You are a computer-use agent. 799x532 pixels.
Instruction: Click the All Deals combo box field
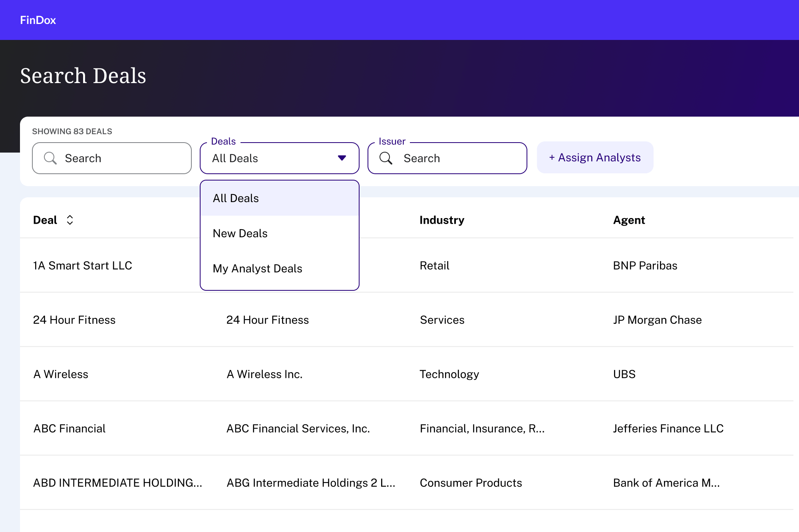(x=272, y=158)
